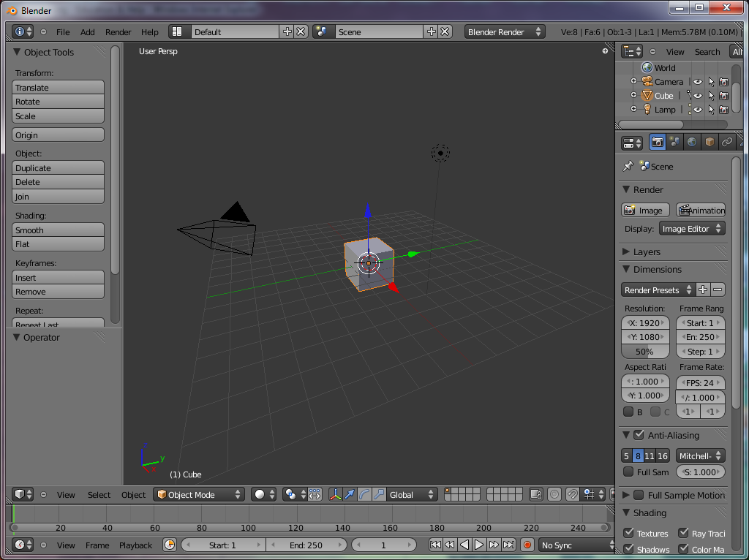This screenshot has width=749, height=560.
Task: Uncheck the Shadows shading option
Action: coord(628,549)
